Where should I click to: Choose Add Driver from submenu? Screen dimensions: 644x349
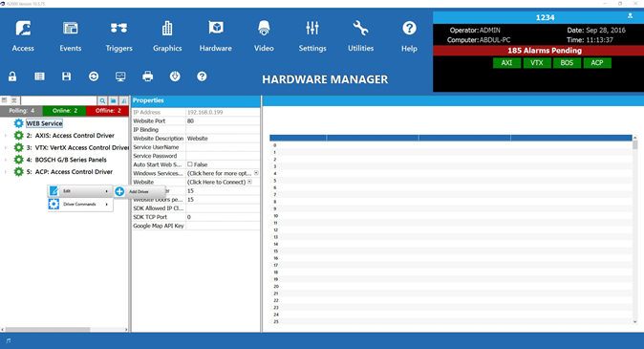click(139, 191)
